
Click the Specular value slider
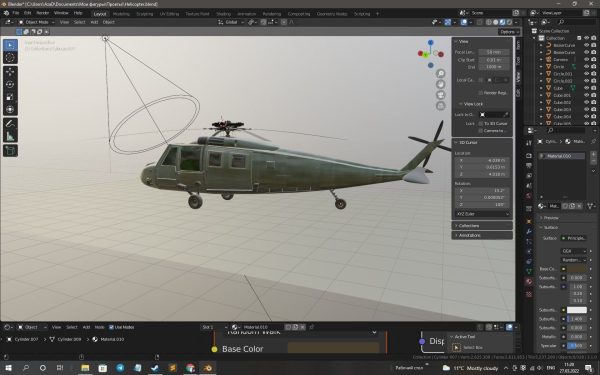tap(577, 346)
